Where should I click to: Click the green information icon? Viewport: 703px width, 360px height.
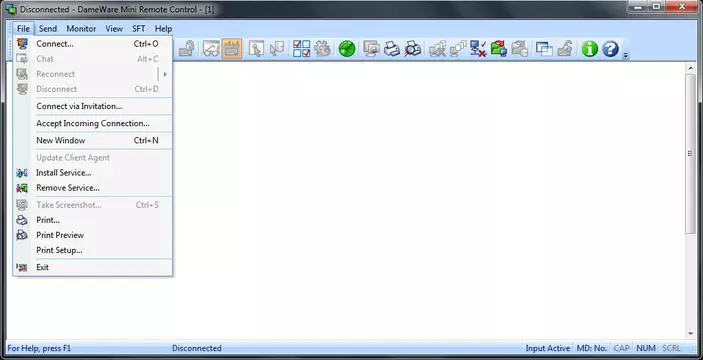590,48
